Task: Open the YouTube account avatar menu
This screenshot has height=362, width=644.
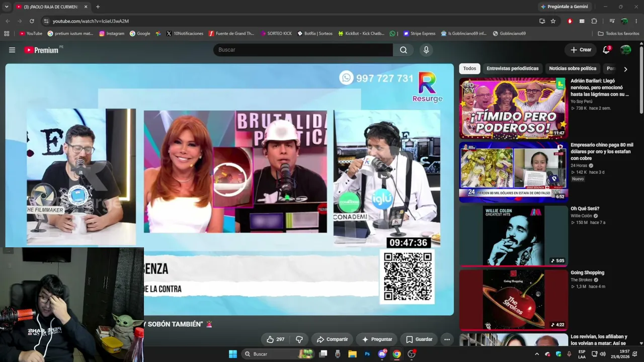Action: 625,50
